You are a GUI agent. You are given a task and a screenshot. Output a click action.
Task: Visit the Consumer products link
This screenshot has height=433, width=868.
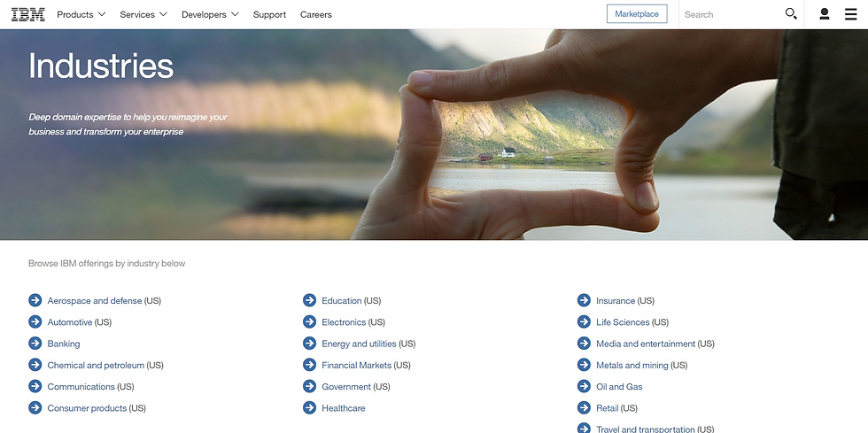click(87, 408)
